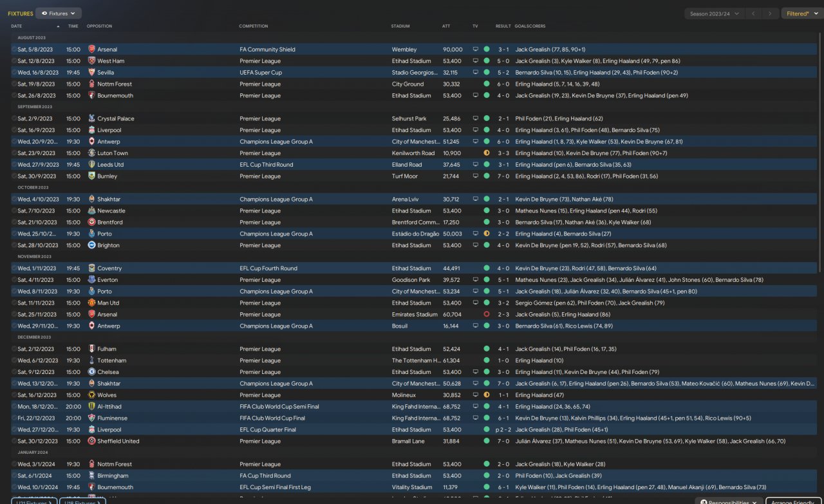824x504 pixels.
Task: Click the TV icon on the Fluminense row
Action: [476, 418]
